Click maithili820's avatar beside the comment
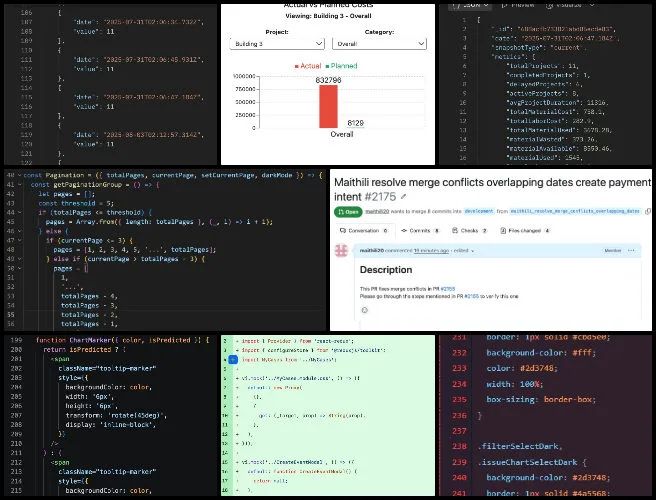 (342, 250)
